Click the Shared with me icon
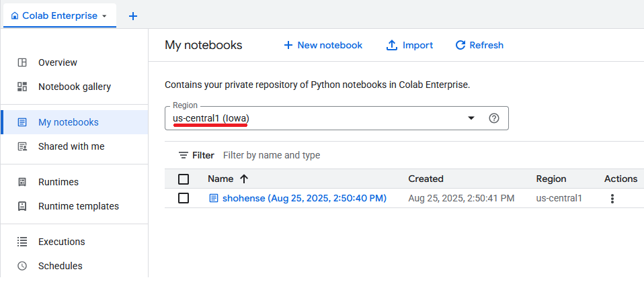This screenshot has height=286, width=644. point(22,146)
